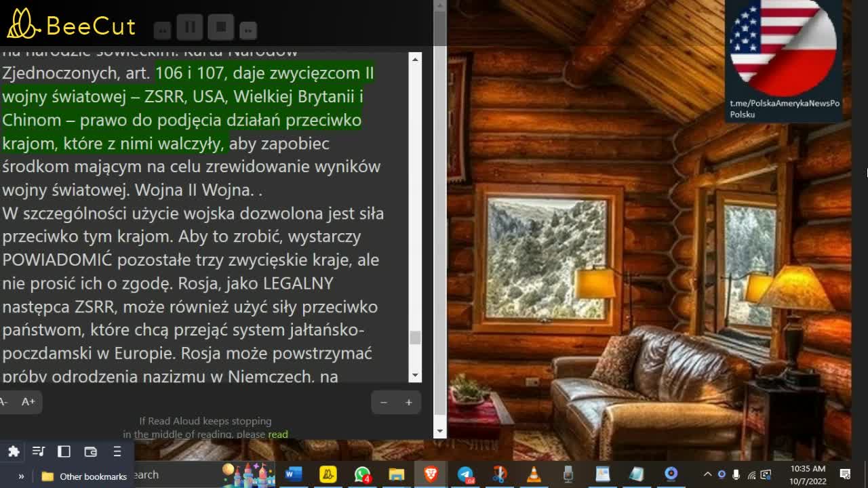
Task: Show hidden system tray icons
Action: coord(707,474)
